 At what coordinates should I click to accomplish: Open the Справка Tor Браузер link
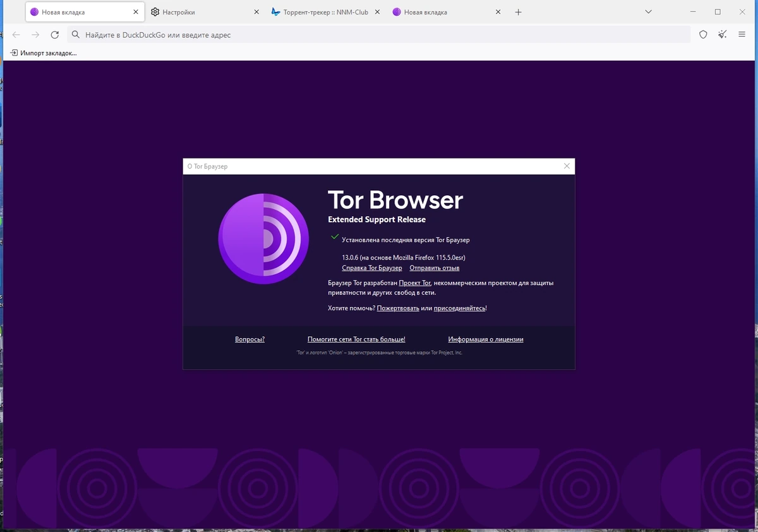(x=372, y=268)
